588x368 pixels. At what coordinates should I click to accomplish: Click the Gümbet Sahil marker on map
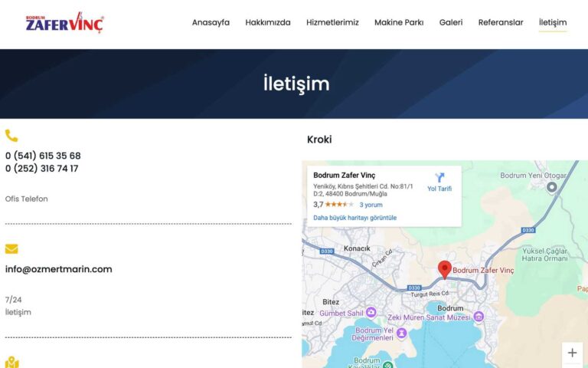click(x=371, y=312)
